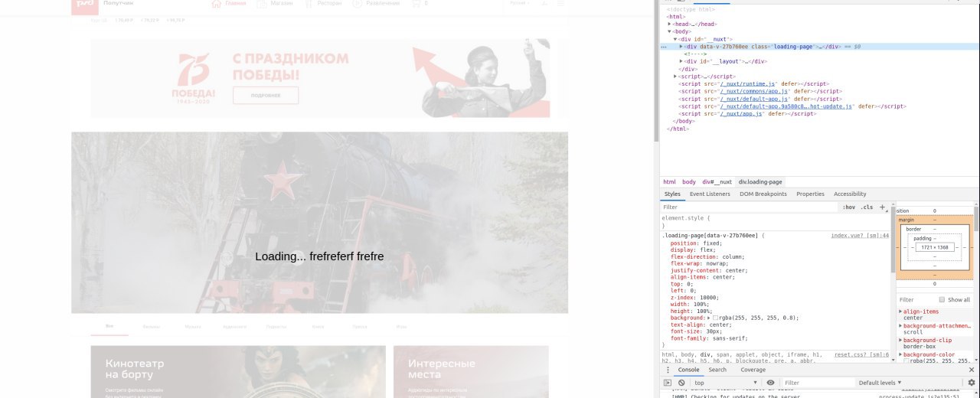Add a new style rule with plus icon
This screenshot has width=980, height=398.
(882, 207)
